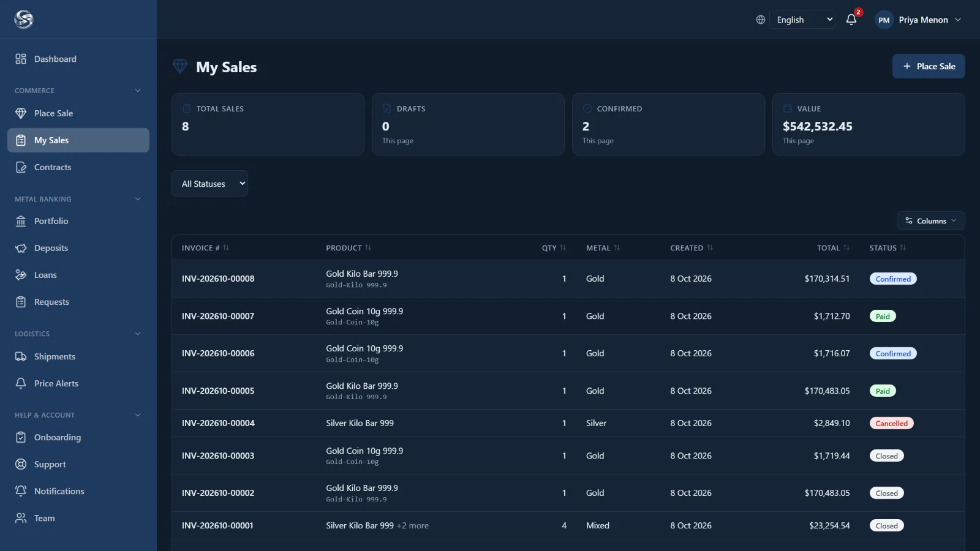Collapse the Metal Banking section chevron
The height and width of the screenshot is (551, 980).
coord(138,199)
